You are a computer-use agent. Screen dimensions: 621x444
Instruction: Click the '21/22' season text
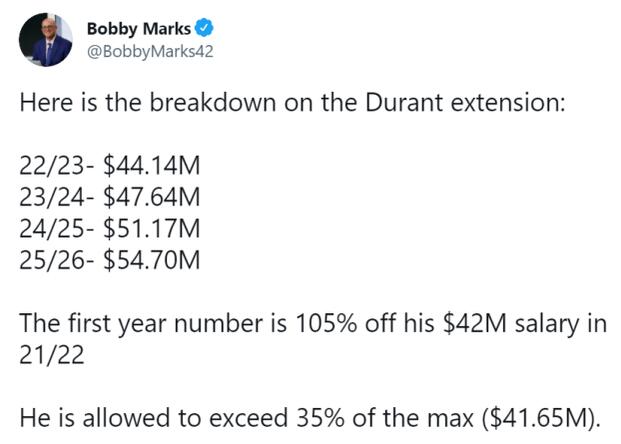[x=52, y=355]
